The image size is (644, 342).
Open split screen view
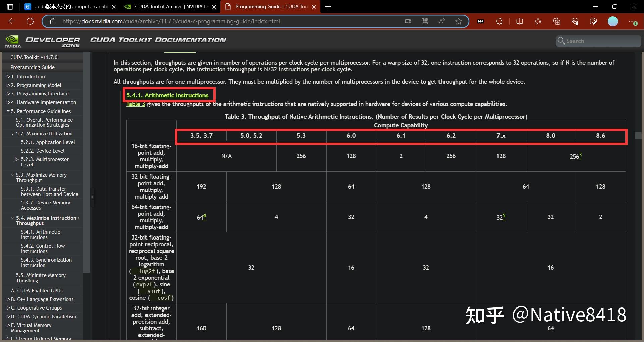pyautogui.click(x=520, y=21)
